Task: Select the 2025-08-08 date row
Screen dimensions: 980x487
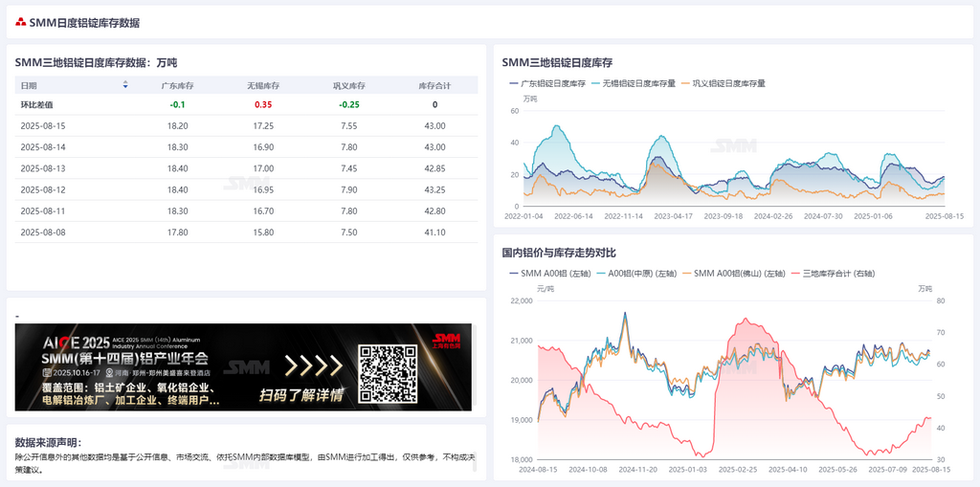Action: point(246,232)
